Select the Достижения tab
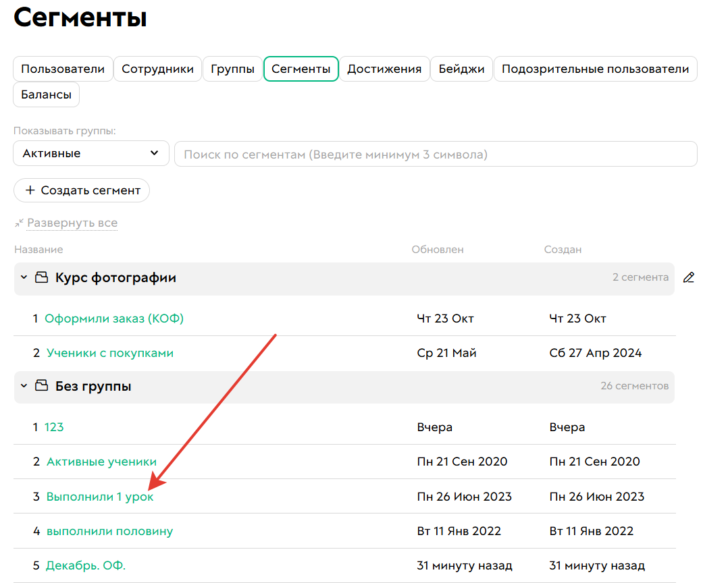Viewport: 728px width, 583px height. 384,69
